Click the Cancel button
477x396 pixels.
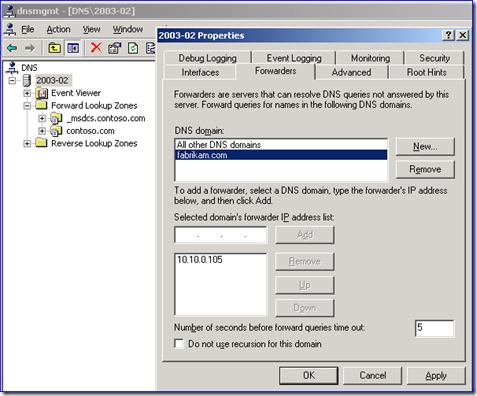point(373,376)
